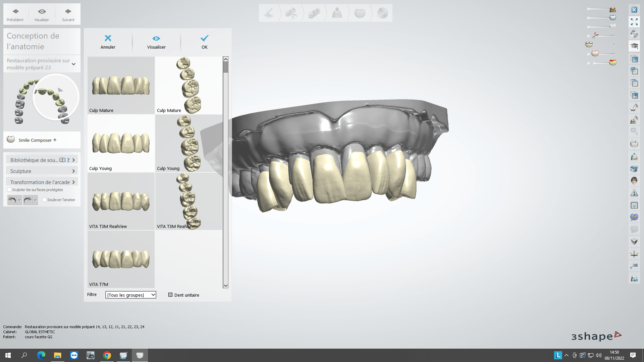Open the Filtre groups dropdown
The height and width of the screenshot is (362, 644).
(131, 295)
